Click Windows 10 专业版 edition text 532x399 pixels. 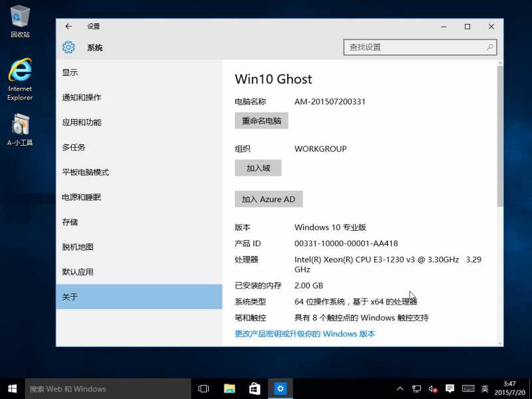point(330,227)
